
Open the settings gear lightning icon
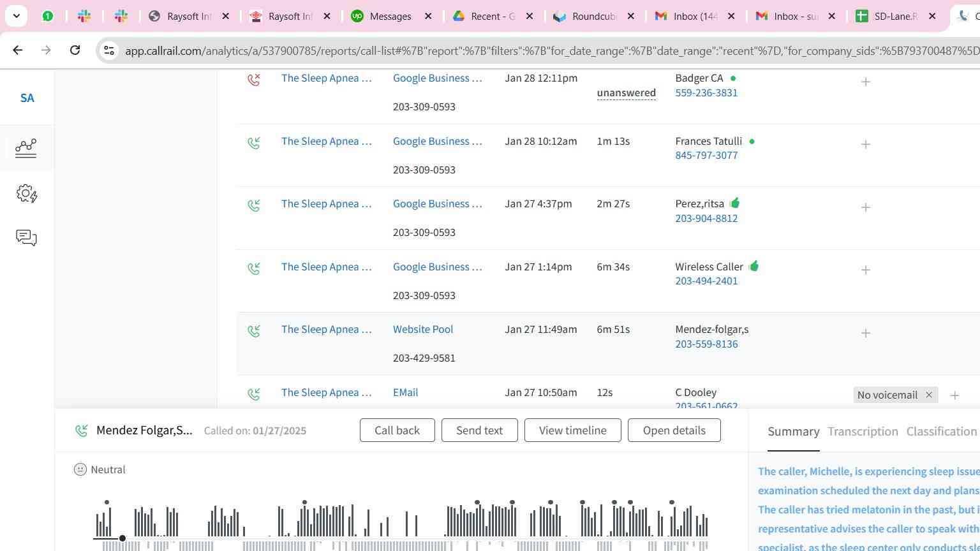(26, 193)
